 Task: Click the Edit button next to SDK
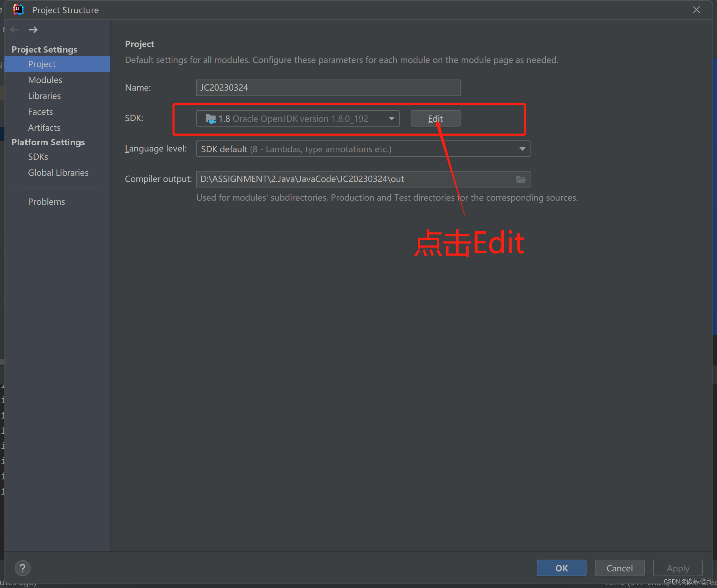pyautogui.click(x=435, y=118)
